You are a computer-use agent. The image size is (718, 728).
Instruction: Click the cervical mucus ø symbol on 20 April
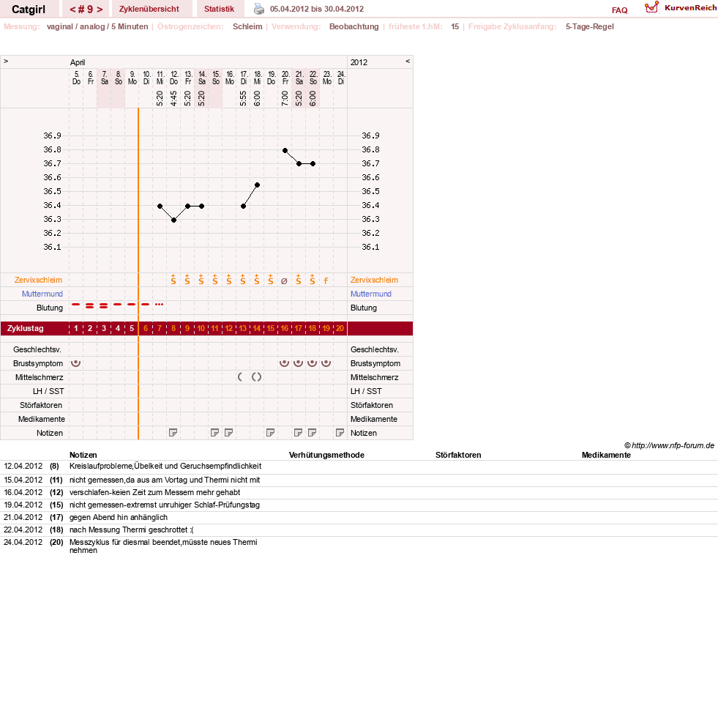tap(285, 281)
